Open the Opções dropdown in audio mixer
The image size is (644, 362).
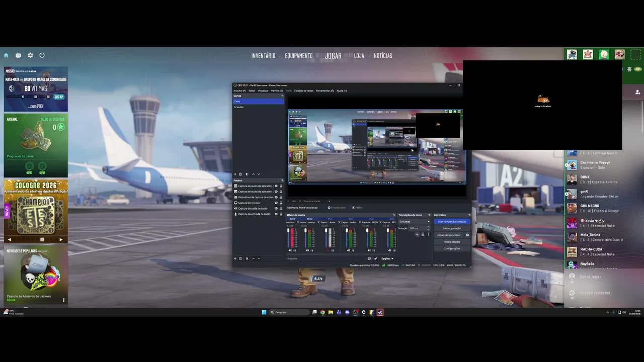click(x=387, y=258)
